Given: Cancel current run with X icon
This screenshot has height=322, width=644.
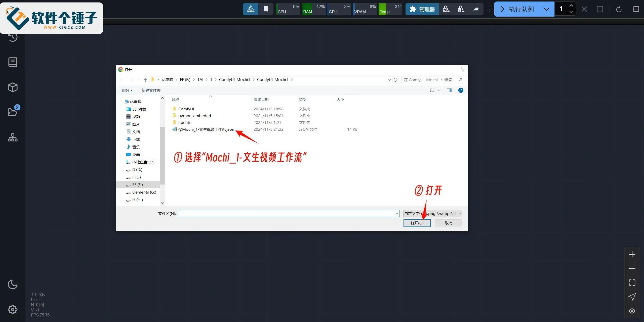Looking at the screenshot, I should pyautogui.click(x=584, y=9).
